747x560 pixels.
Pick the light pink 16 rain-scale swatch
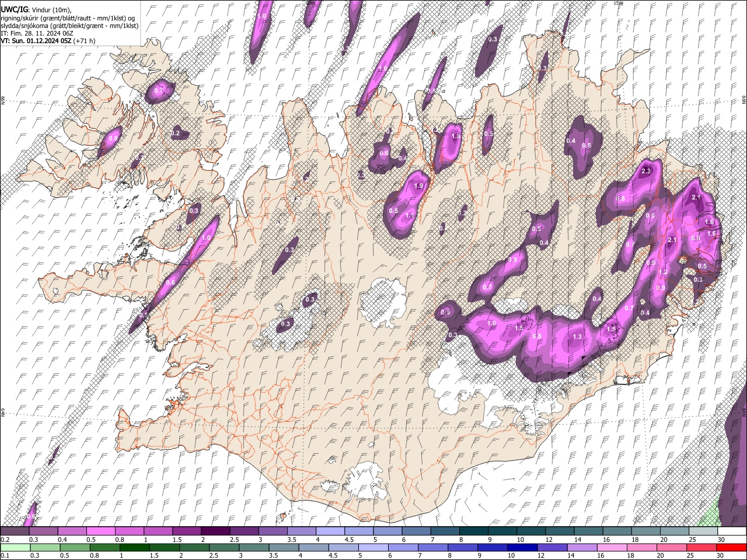[612, 547]
